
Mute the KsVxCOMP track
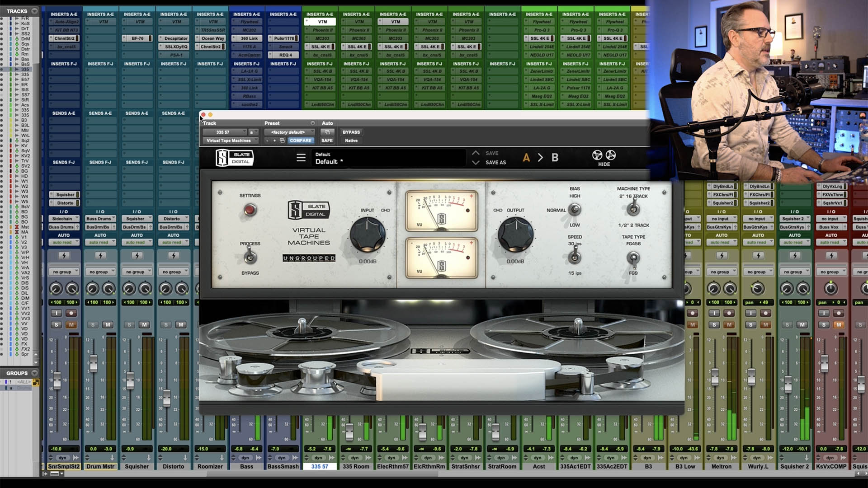click(839, 324)
